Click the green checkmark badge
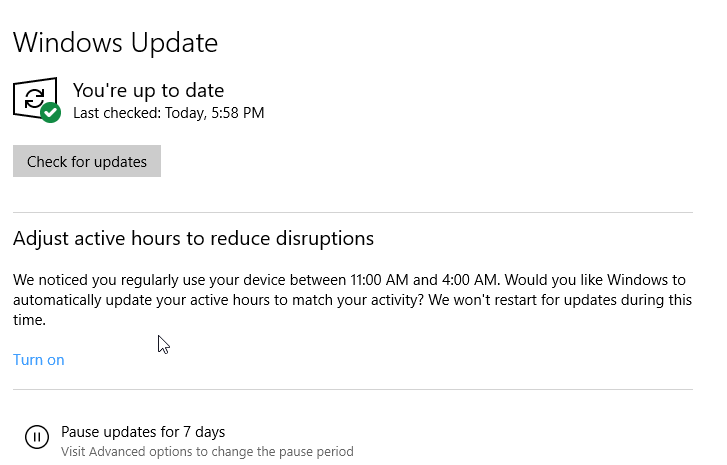 point(51,113)
